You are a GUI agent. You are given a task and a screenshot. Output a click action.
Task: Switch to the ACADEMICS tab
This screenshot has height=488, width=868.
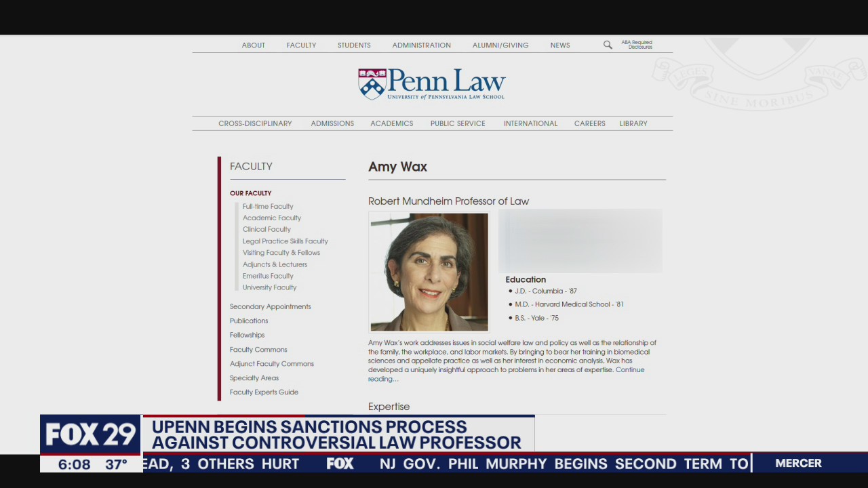391,123
